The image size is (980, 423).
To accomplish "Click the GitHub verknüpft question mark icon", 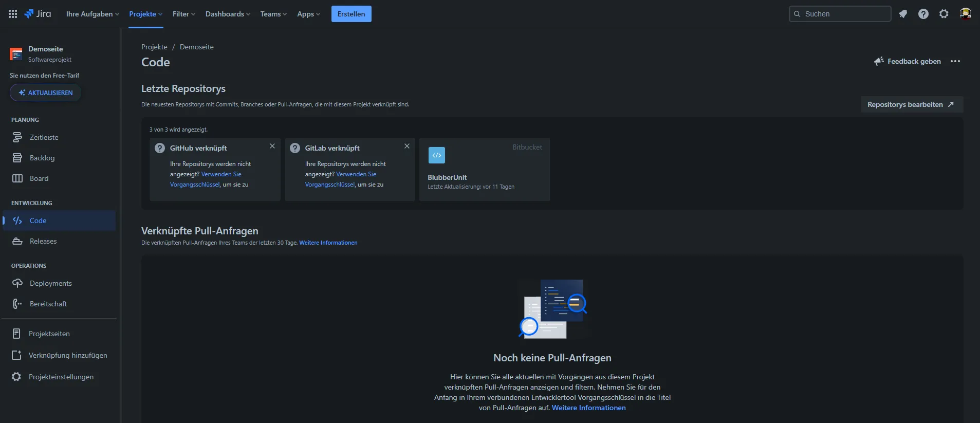I will [x=160, y=148].
